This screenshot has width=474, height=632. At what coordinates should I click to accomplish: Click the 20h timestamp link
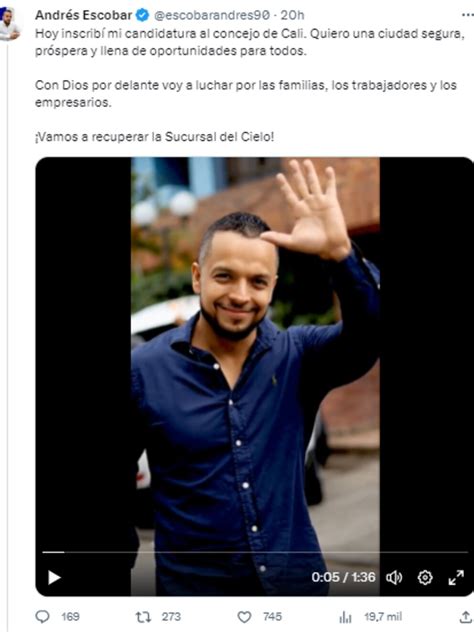tap(292, 15)
